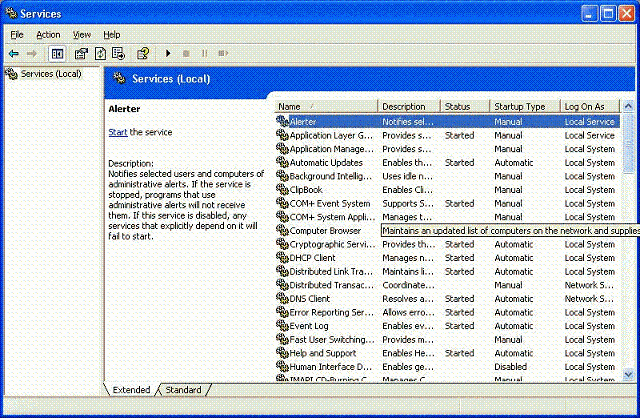Click the Services (Local) header gear icon
640x418 pixels.
pos(119,78)
